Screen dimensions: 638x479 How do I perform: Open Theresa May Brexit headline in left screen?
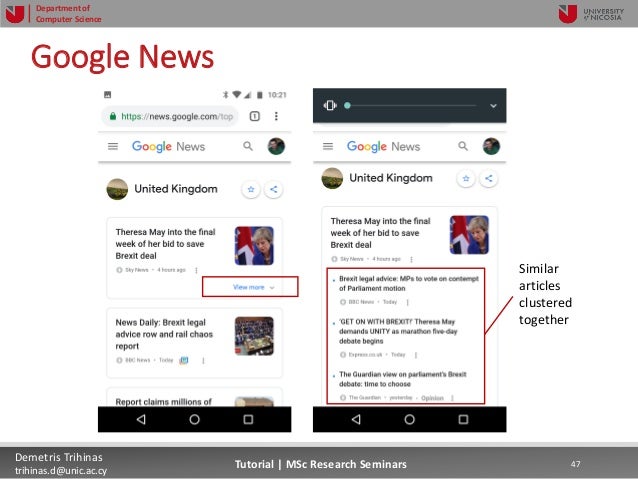165,244
